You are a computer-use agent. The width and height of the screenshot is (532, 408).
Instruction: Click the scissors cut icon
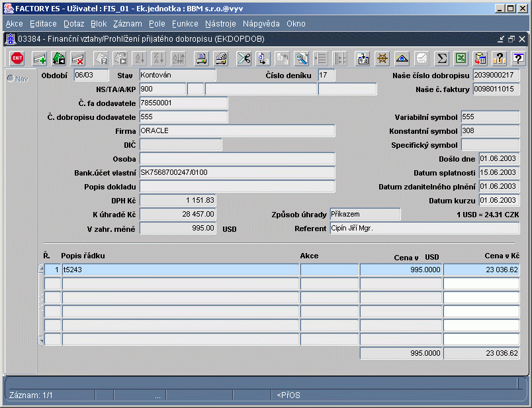[244, 58]
